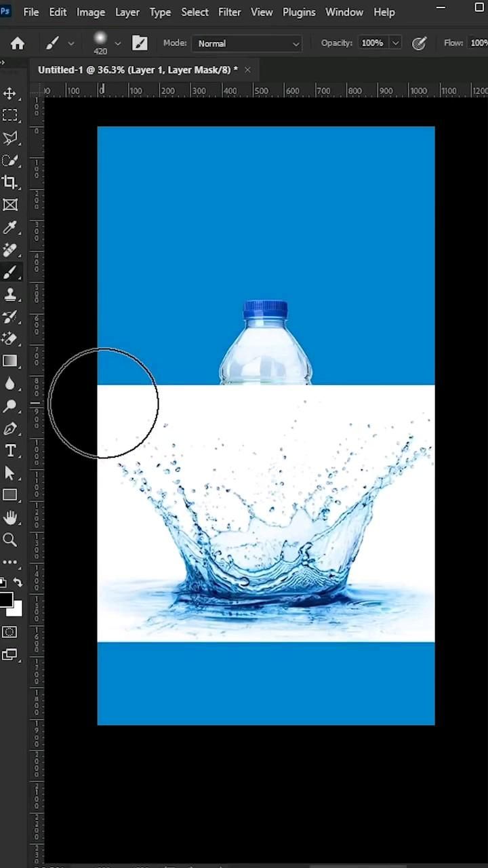
Task: Toggle Quick Mask mode
Action: coord(10,632)
